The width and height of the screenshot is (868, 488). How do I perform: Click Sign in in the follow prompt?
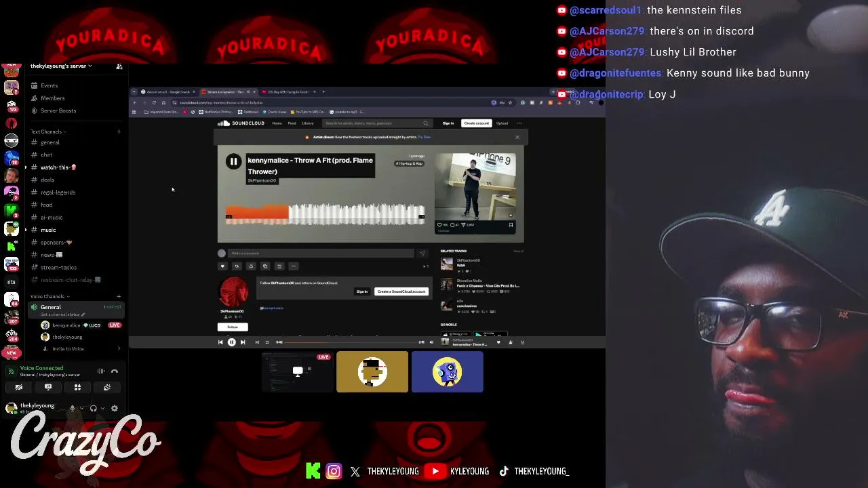pos(362,291)
